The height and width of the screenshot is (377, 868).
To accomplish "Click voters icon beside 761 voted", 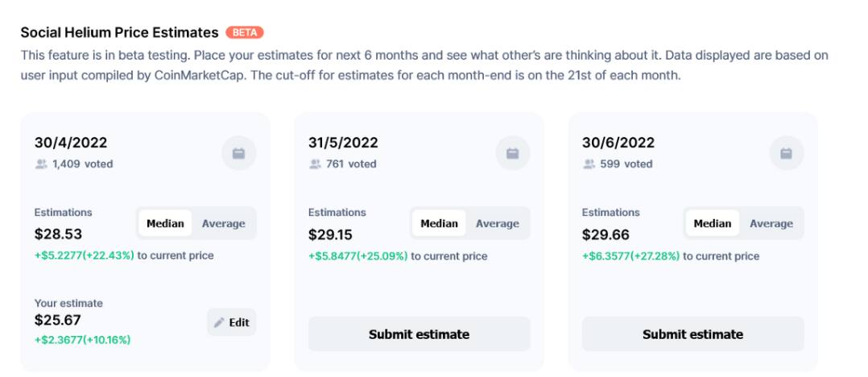I will pos(315,164).
